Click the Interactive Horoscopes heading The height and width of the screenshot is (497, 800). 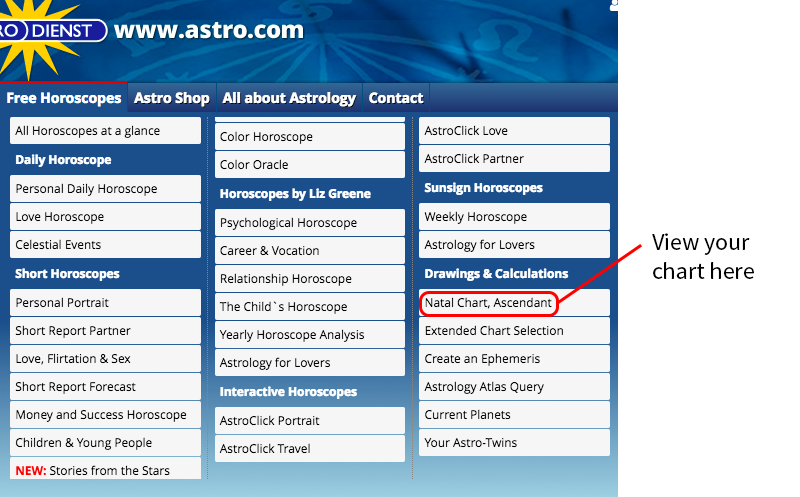(288, 391)
